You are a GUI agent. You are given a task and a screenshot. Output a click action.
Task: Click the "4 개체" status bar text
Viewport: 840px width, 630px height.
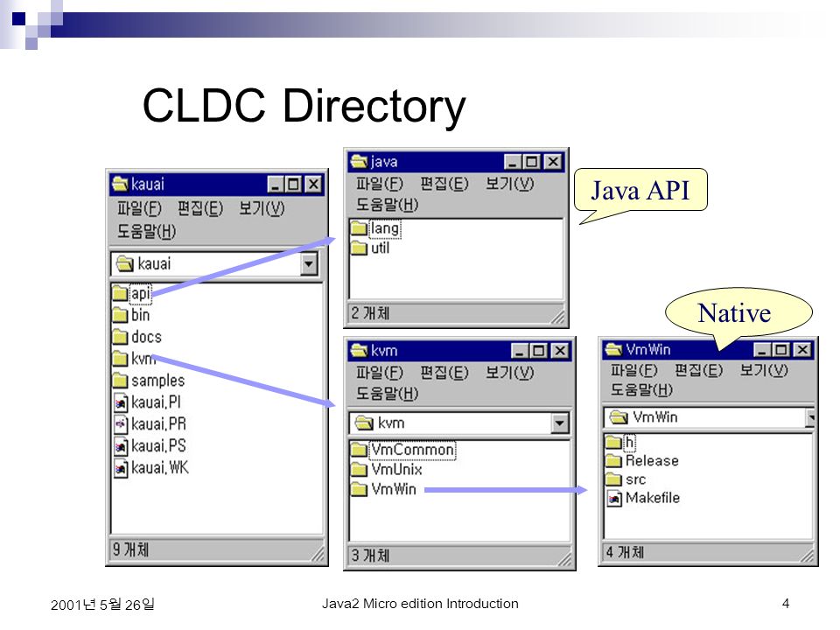pyautogui.click(x=625, y=552)
